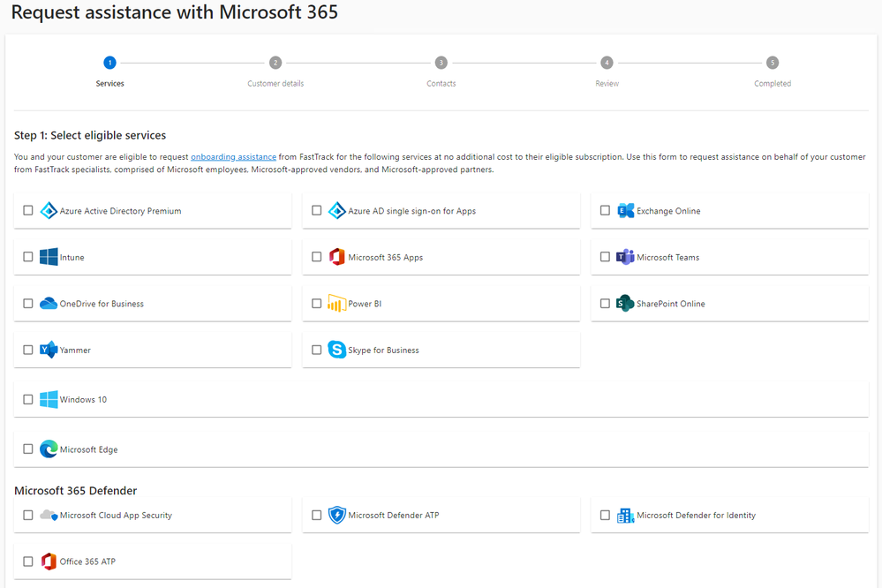Click the Azure Active Directory Premium icon
The width and height of the screenshot is (882, 588).
49,210
